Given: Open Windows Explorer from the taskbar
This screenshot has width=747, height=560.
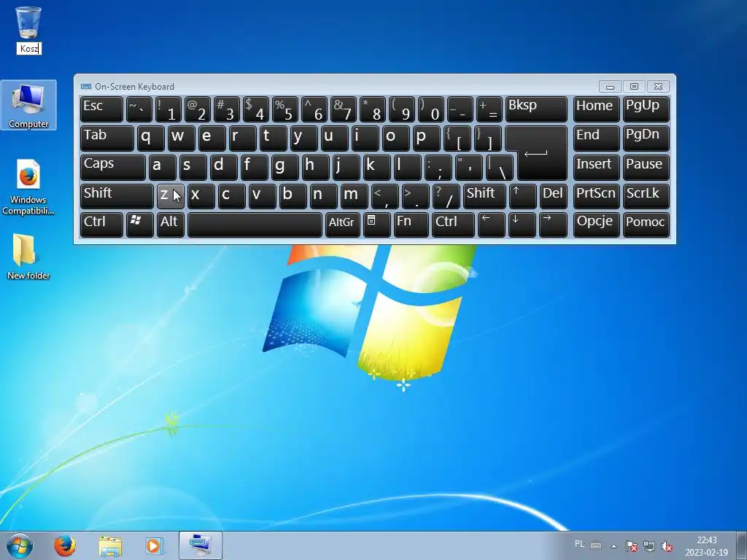Looking at the screenshot, I should coord(110,545).
